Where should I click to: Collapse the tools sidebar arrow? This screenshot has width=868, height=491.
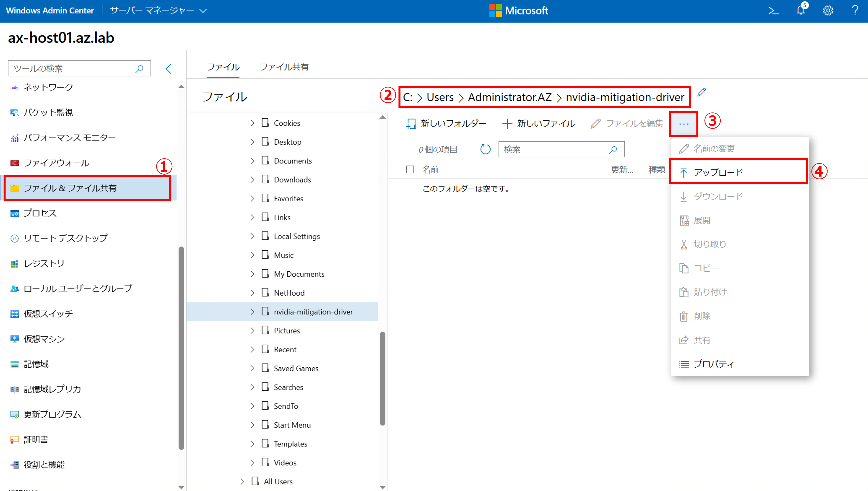[169, 69]
